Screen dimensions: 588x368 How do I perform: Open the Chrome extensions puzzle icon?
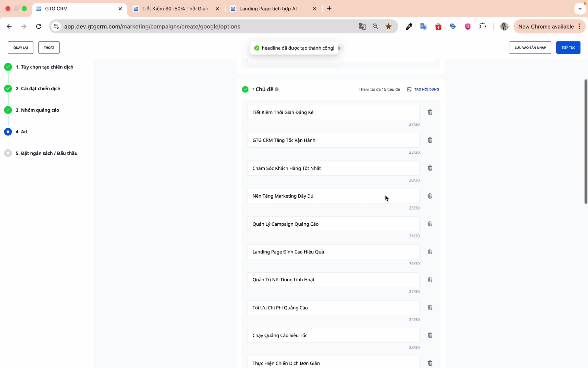pyautogui.click(x=482, y=26)
